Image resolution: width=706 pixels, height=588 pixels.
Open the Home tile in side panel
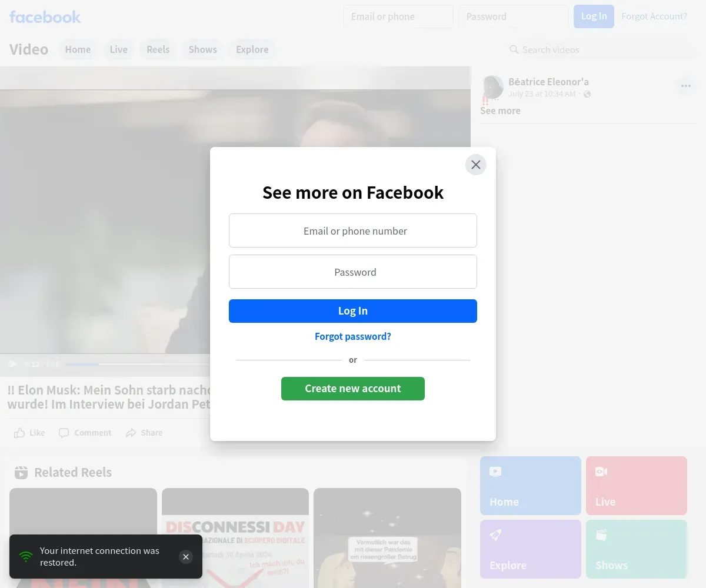(x=531, y=486)
